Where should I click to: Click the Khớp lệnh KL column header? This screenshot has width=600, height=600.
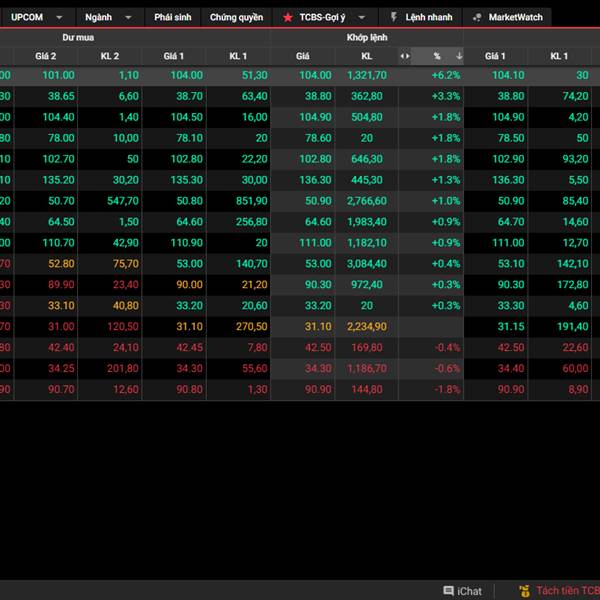pyautogui.click(x=367, y=56)
